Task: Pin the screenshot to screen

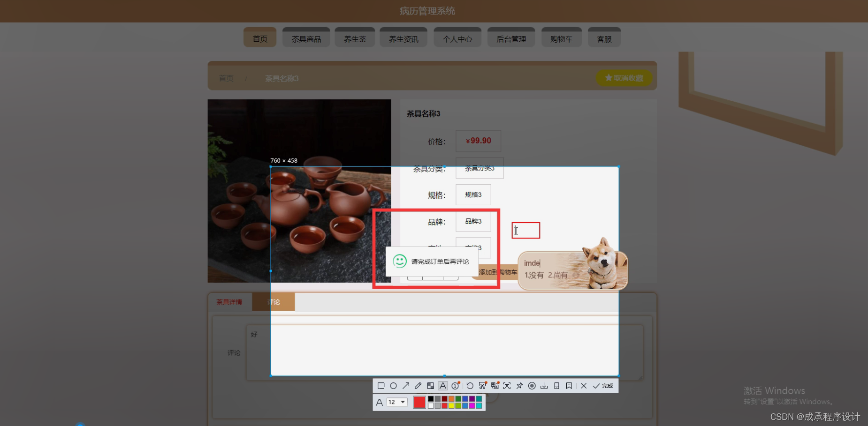Action: click(519, 386)
